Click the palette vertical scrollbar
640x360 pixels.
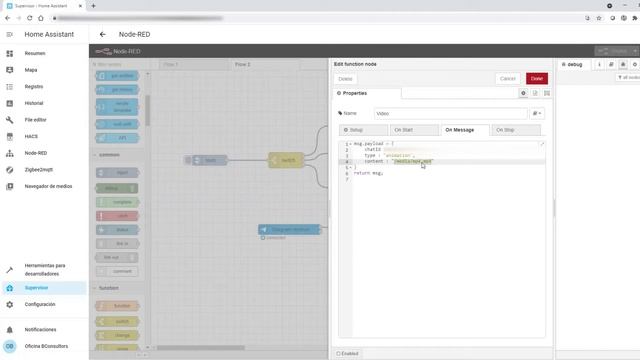pyautogui.click(x=148, y=110)
